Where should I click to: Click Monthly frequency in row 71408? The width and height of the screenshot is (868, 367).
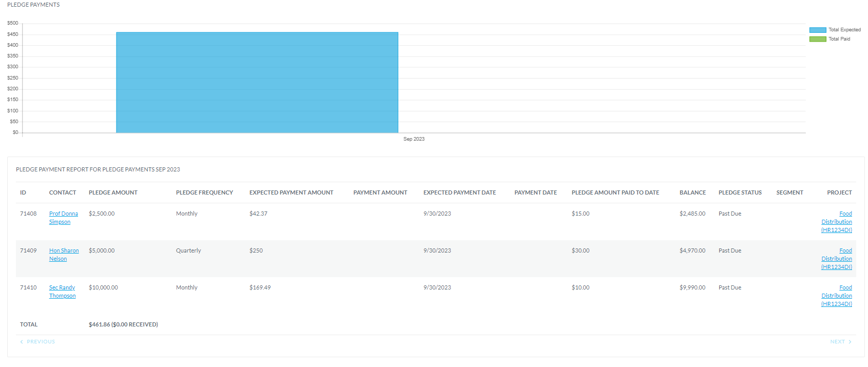187,214
